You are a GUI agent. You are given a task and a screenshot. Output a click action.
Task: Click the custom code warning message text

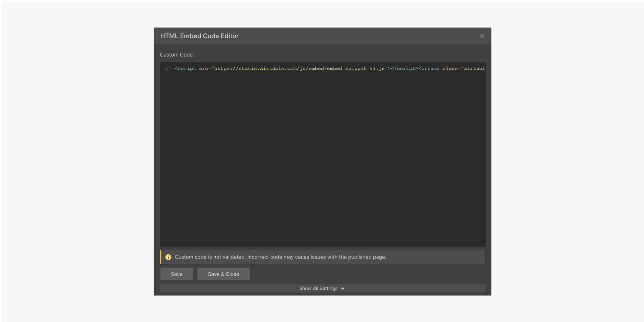(281, 257)
